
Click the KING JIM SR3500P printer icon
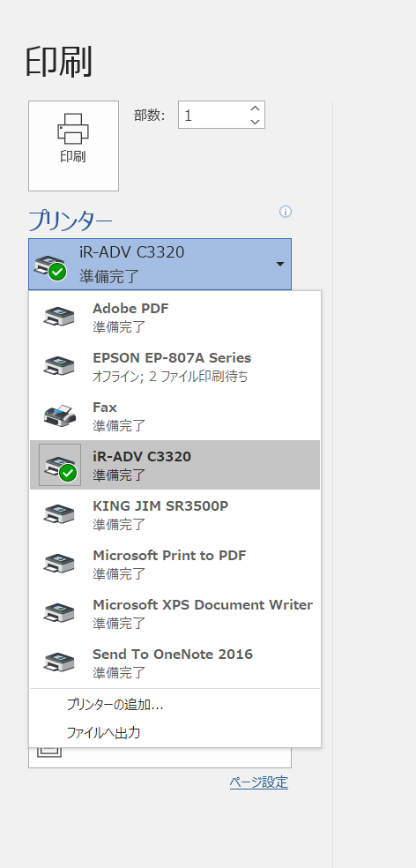pos(59,514)
